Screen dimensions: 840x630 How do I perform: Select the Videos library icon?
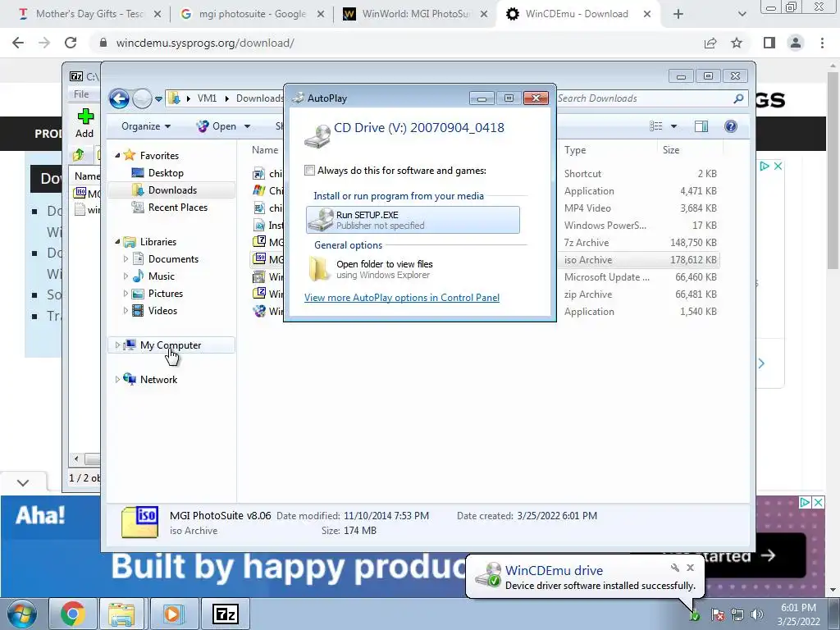tap(138, 311)
